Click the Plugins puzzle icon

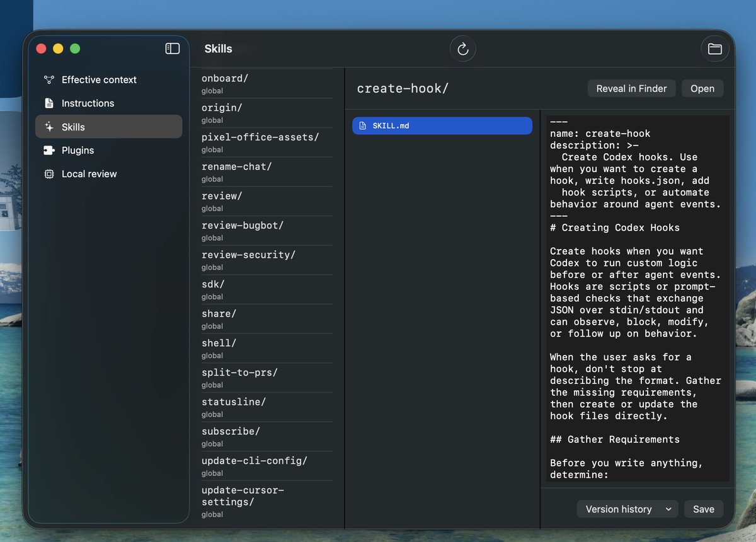click(x=49, y=150)
